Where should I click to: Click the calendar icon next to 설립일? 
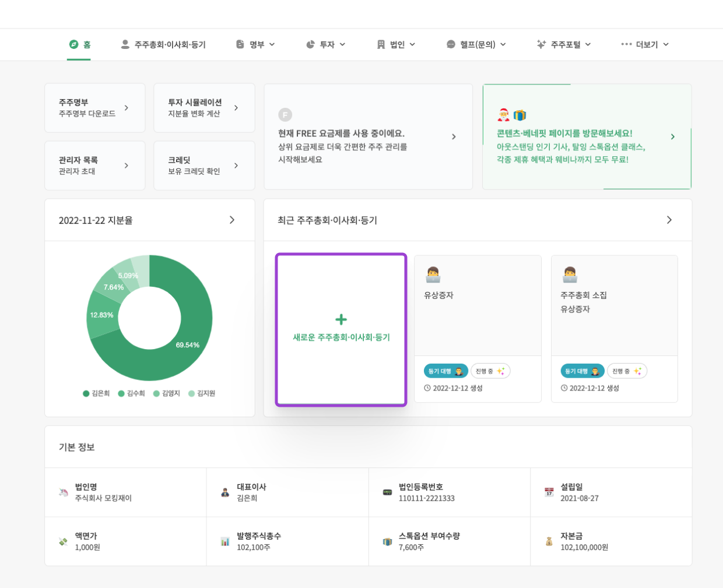[548, 491]
